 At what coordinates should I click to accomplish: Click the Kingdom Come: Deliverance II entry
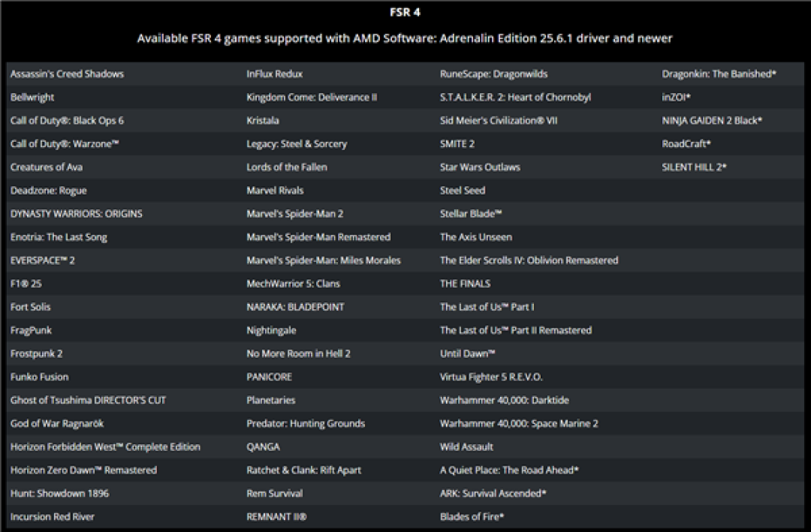click(x=312, y=98)
